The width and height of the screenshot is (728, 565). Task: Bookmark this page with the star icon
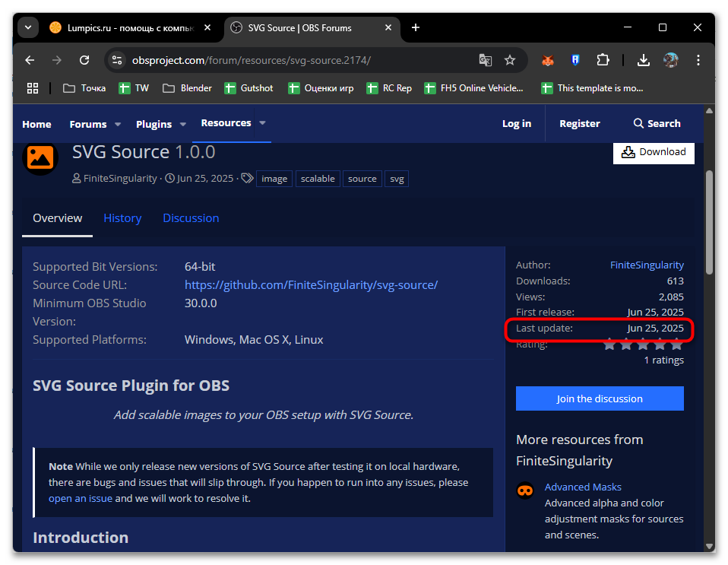point(510,60)
